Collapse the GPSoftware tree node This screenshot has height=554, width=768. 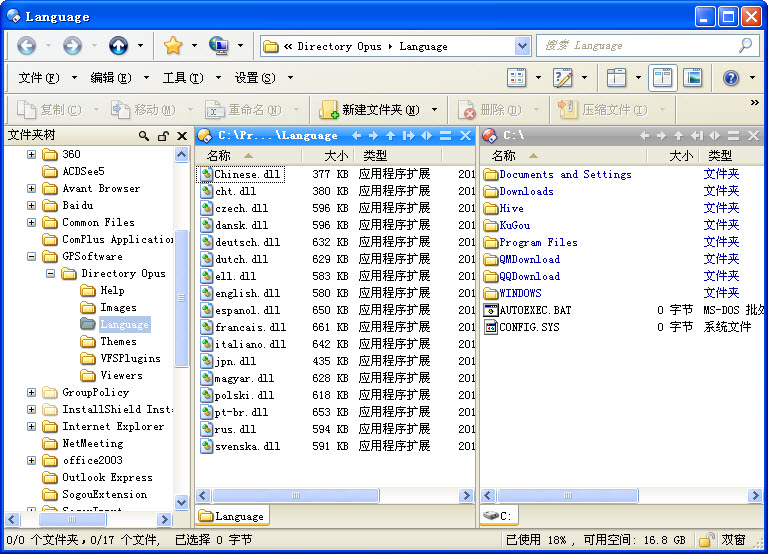pos(31,256)
